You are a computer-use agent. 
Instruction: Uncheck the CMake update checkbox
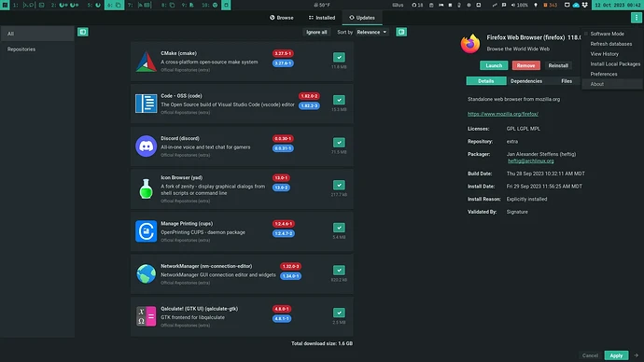point(339,58)
